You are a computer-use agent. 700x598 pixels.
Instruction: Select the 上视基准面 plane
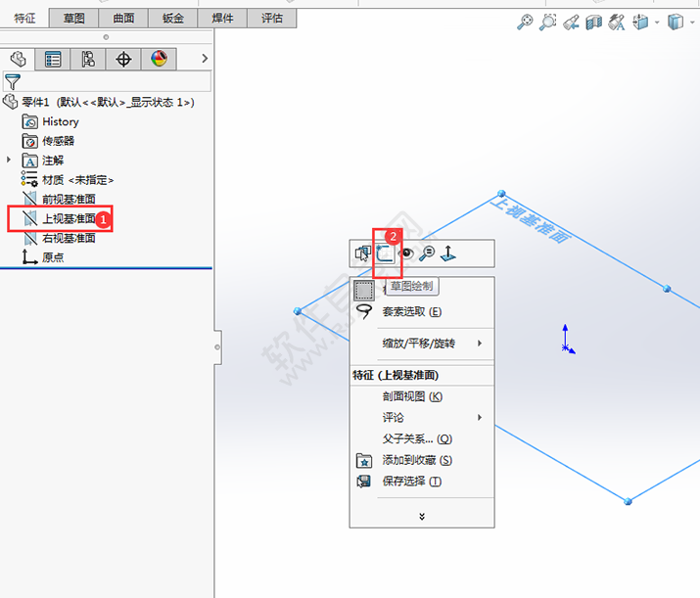pos(59,218)
